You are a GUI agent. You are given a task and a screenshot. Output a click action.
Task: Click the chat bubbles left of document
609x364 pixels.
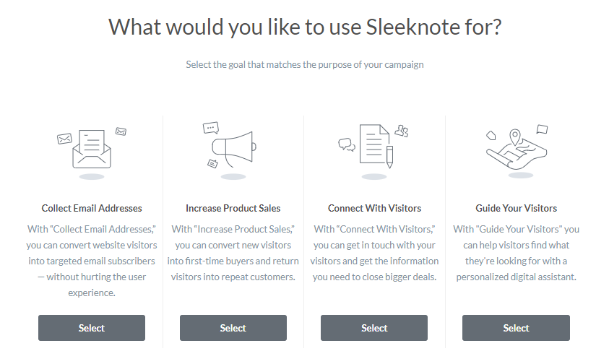click(347, 144)
